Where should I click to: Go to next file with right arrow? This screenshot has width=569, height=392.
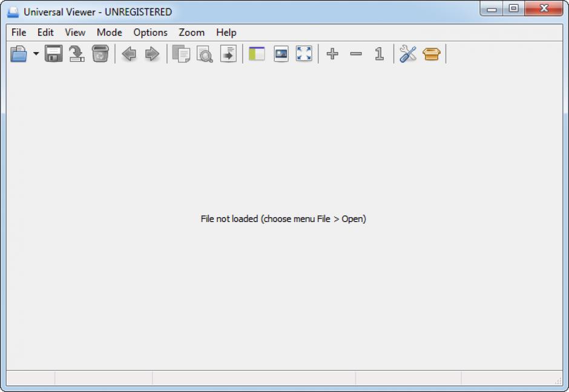pyautogui.click(x=152, y=54)
